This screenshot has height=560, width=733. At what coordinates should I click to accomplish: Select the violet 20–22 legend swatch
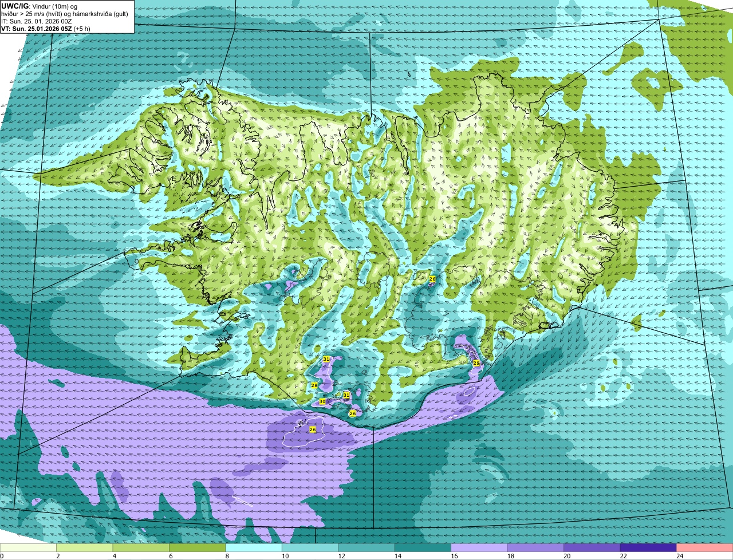592,547
